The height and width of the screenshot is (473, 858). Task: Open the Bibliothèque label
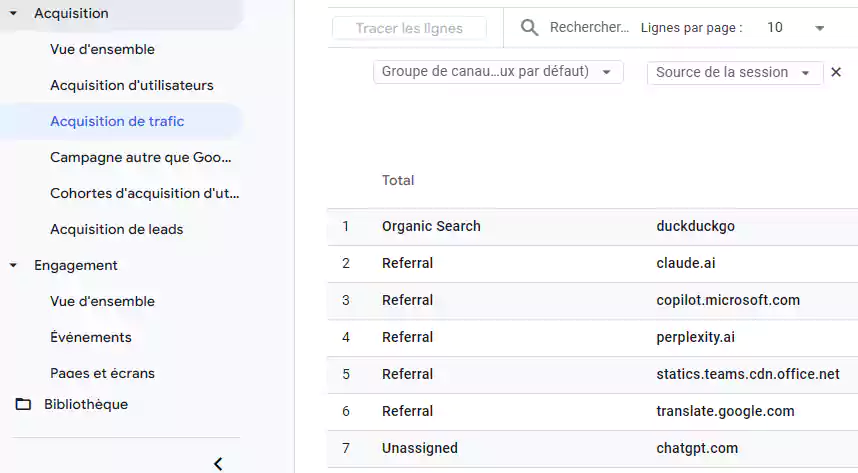pyautogui.click(x=86, y=405)
